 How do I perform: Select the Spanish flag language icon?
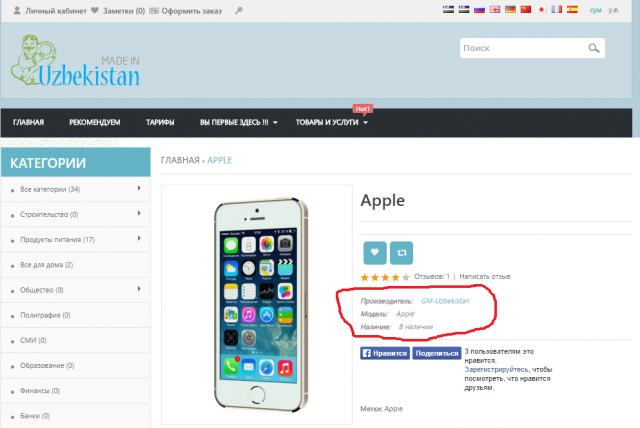pyautogui.click(x=571, y=10)
